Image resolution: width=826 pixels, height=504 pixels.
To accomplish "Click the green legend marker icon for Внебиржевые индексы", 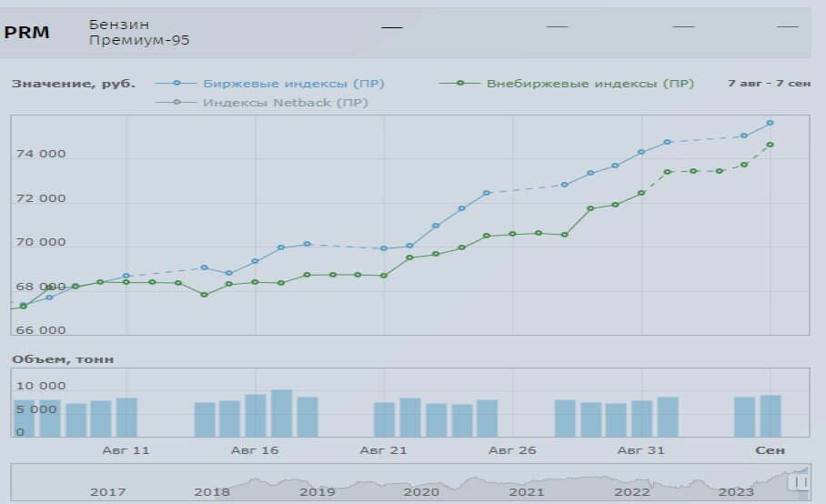I will click(460, 83).
